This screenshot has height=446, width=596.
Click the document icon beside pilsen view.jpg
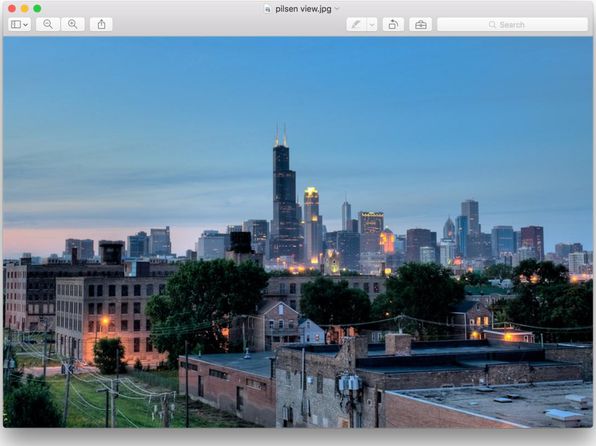[268, 9]
